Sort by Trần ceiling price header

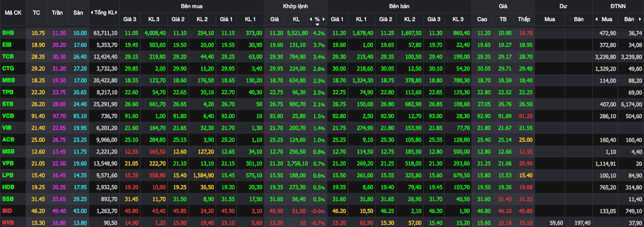click(57, 13)
